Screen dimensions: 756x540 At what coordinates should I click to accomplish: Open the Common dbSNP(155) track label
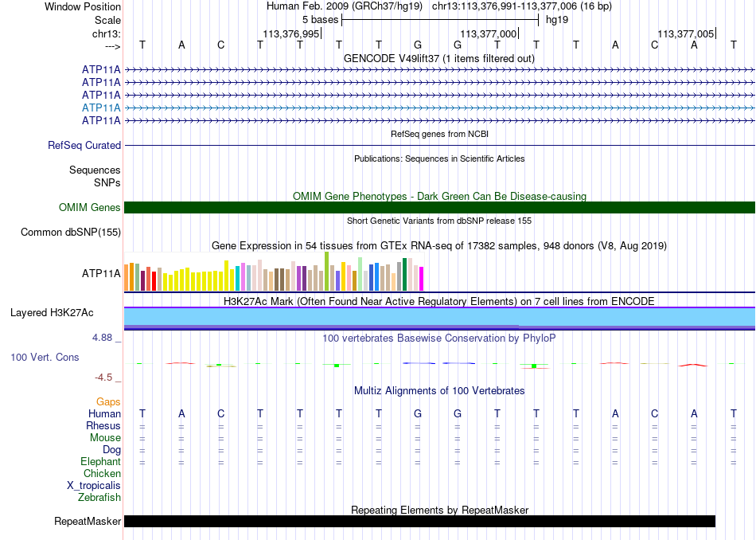[x=71, y=232]
